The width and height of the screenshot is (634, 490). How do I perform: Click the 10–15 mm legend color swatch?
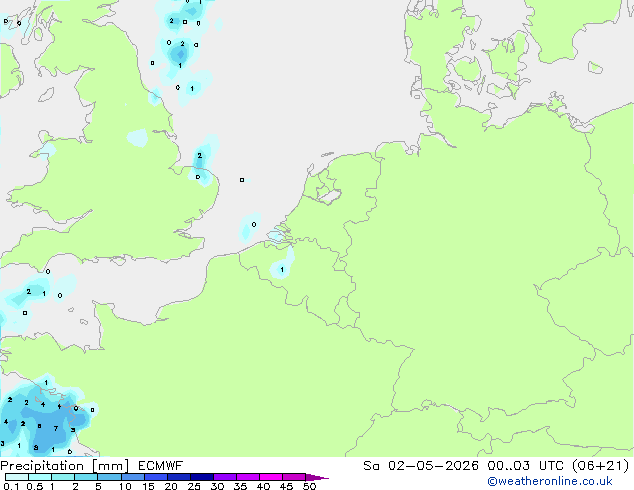132,477
